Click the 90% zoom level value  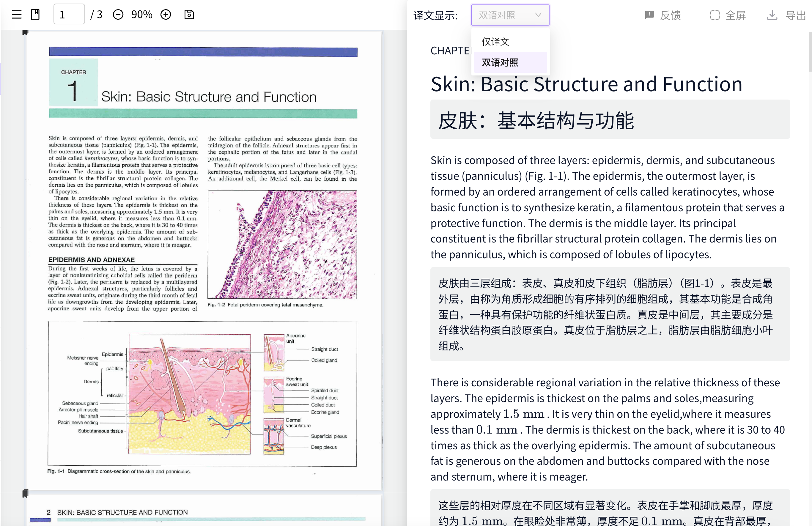[141, 14]
